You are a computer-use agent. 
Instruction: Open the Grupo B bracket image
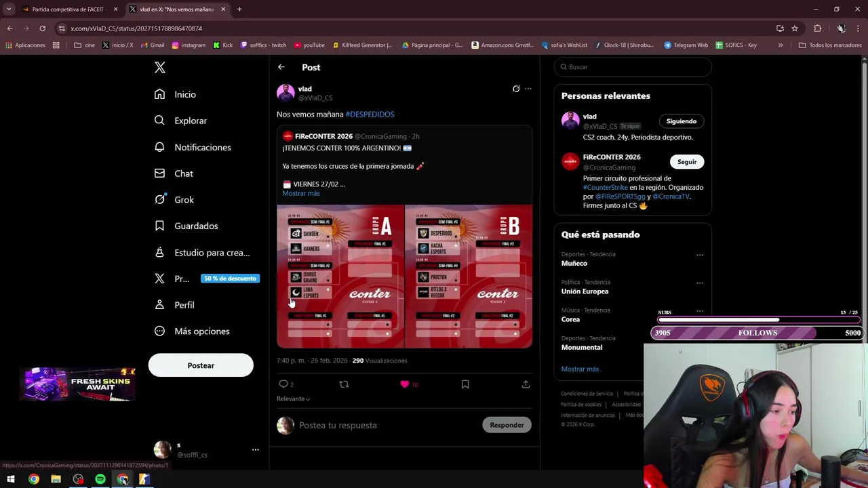[469, 276]
